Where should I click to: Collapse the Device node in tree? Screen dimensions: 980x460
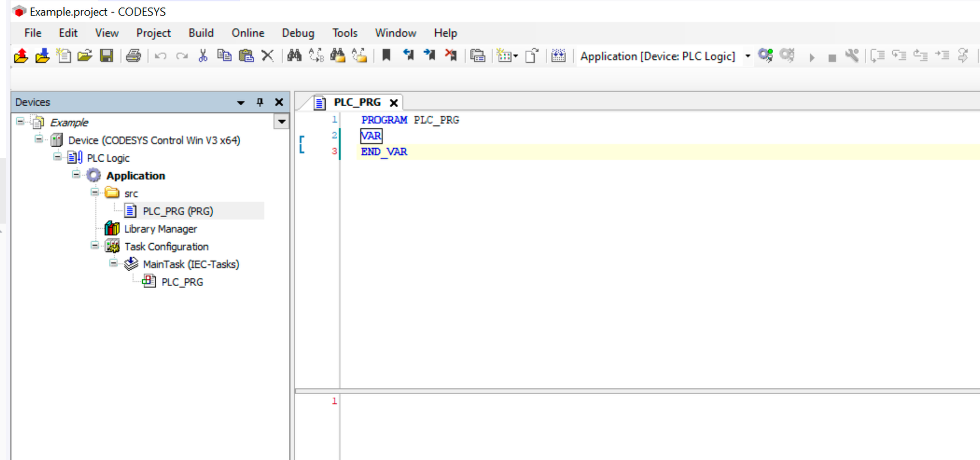39,139
